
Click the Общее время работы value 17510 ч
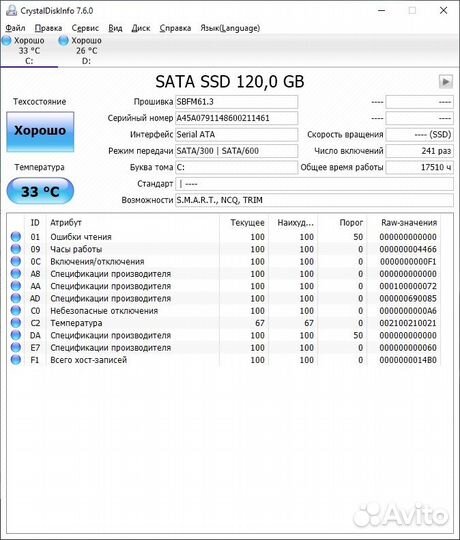click(419, 167)
